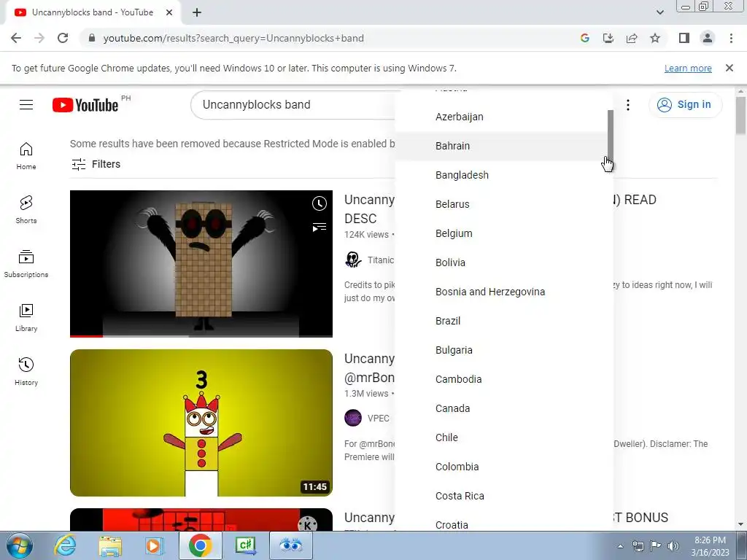The width and height of the screenshot is (747, 560).
Task: Click the country list scrollbar thumb
Action: click(x=611, y=136)
